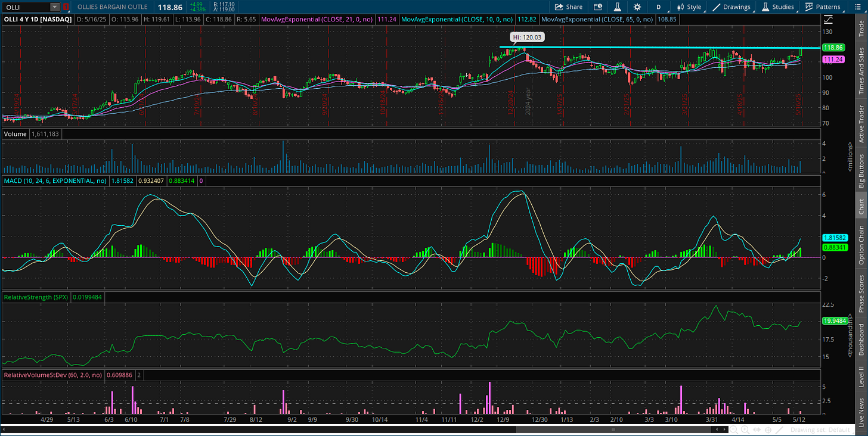Click the Share arrow icon
This screenshot has width=868, height=436.
559,7
